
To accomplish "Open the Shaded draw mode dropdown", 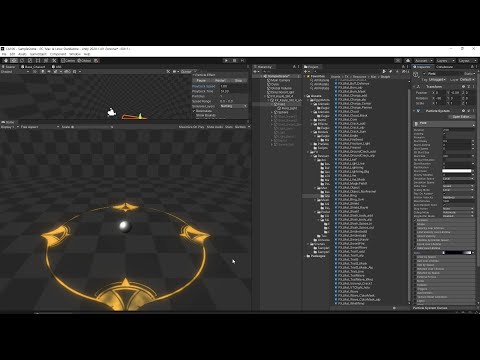I will tap(15, 71).
